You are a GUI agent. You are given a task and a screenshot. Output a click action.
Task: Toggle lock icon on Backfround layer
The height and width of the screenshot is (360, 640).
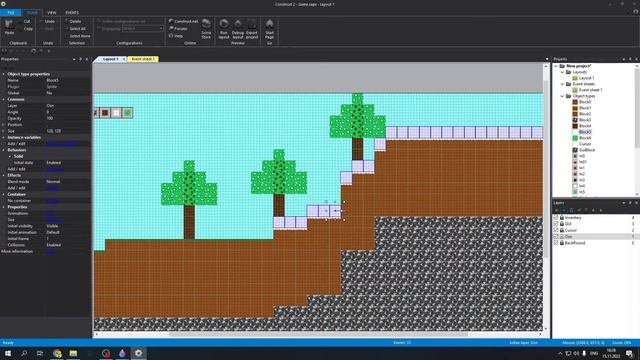562,243
